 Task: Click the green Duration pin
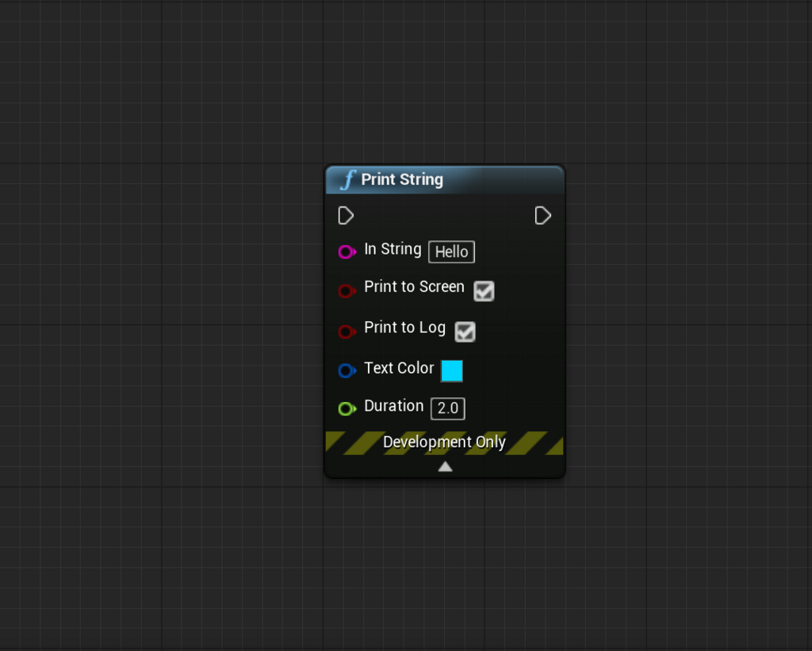347,408
